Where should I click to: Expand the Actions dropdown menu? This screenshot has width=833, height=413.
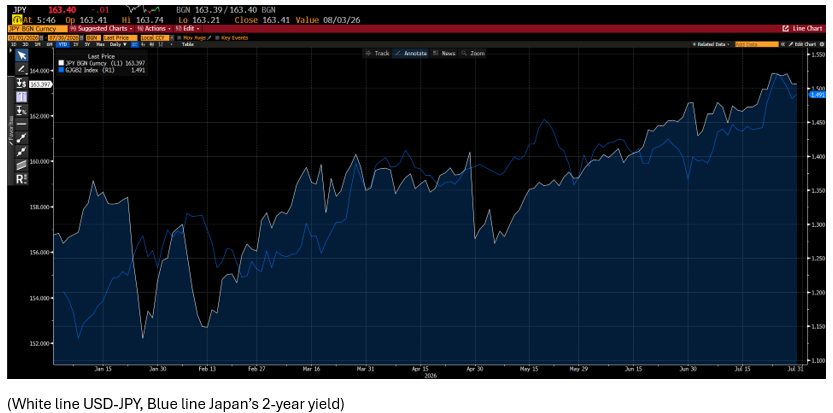154,28
